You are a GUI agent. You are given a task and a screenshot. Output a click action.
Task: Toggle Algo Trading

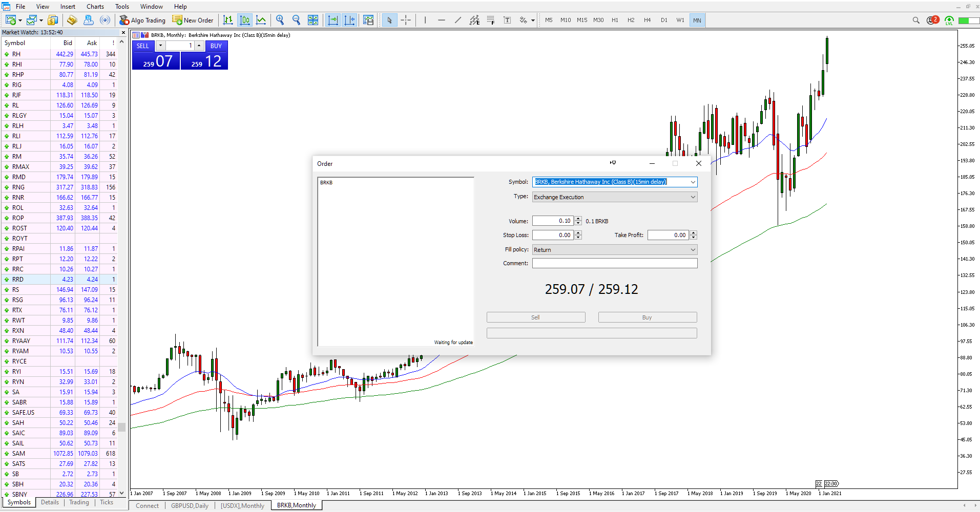(142, 20)
